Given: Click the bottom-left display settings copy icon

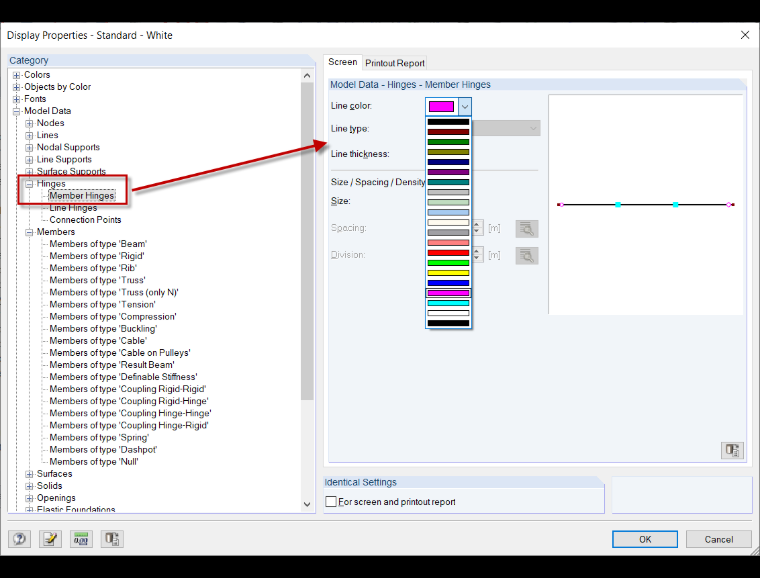Looking at the screenshot, I should [x=112, y=539].
